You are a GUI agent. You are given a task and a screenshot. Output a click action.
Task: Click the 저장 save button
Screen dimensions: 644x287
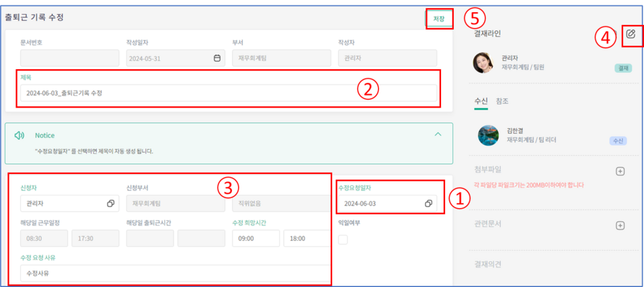(439, 19)
